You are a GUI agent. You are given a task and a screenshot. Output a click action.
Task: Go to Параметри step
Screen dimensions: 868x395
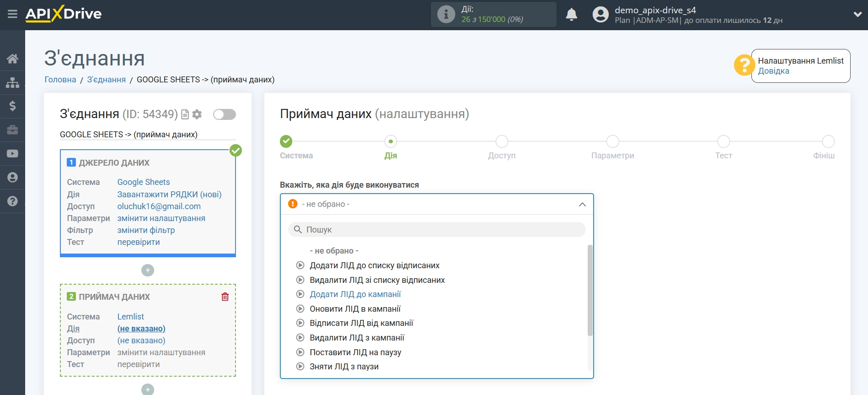click(613, 141)
